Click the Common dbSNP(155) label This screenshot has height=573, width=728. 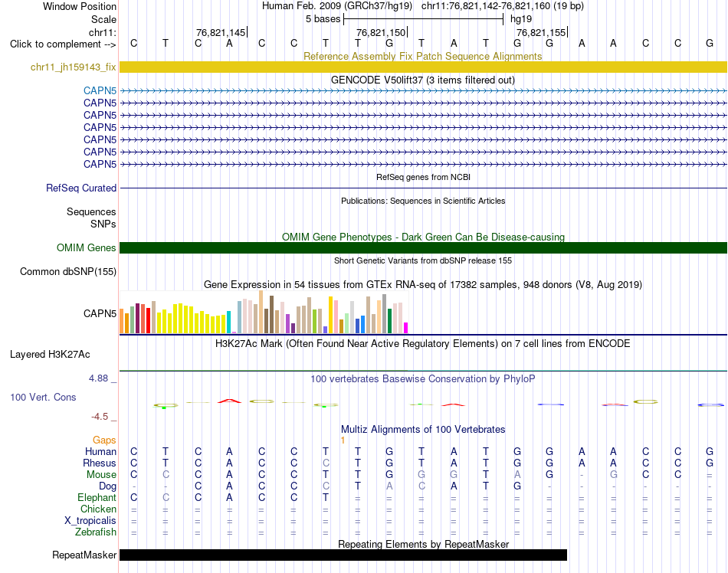[x=67, y=271]
